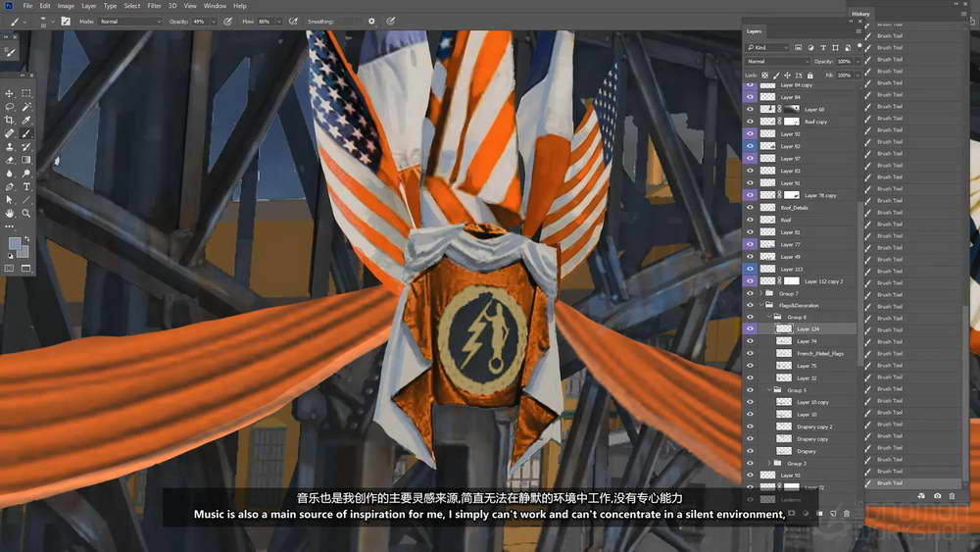Select the Type tool
Screen dimensions: 980x552
(26, 186)
